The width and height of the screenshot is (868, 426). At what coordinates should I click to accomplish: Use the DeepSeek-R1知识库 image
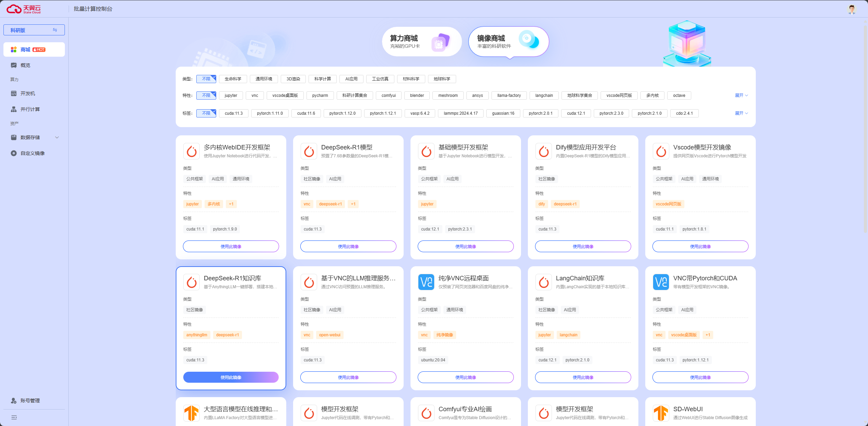coord(231,377)
